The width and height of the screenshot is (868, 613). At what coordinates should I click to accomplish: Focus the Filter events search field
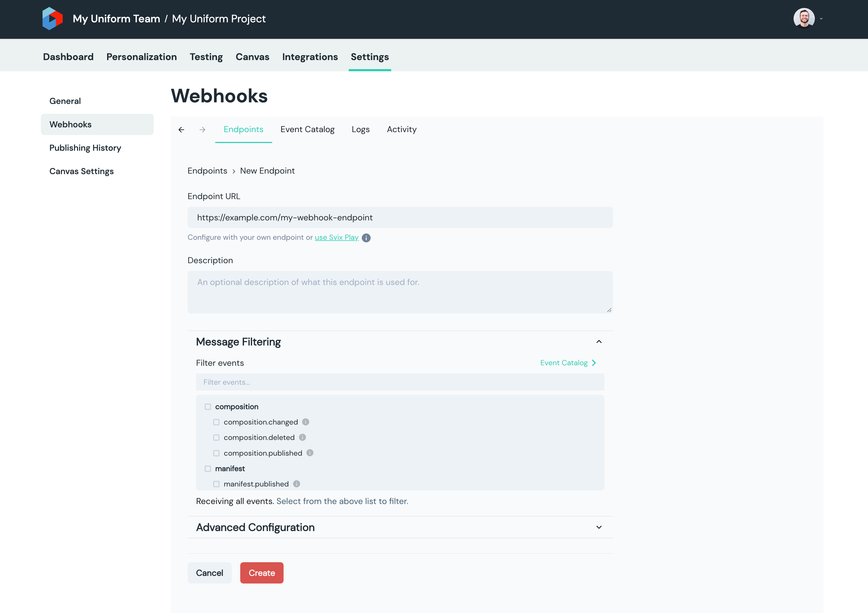click(400, 382)
